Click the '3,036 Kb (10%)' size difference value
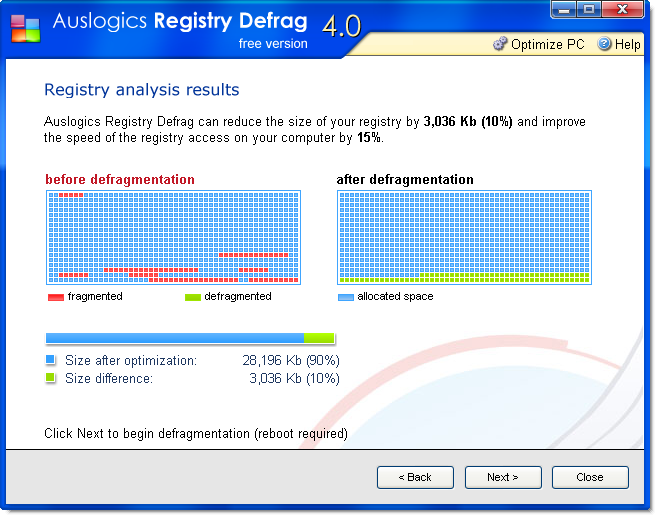This screenshot has height=515, width=655. [294, 378]
